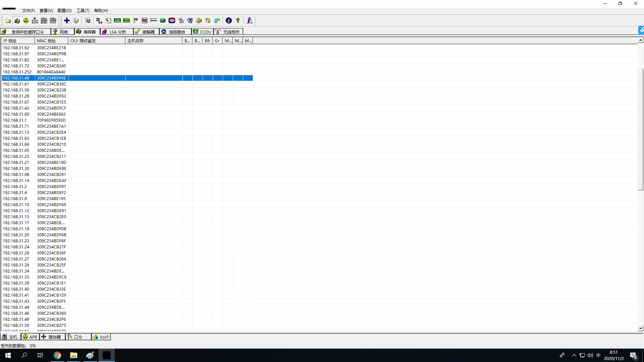This screenshot has width=644, height=362.
Task: Toggle the Start/Stop Sniffer toolbar button
Action: [x=17, y=21]
